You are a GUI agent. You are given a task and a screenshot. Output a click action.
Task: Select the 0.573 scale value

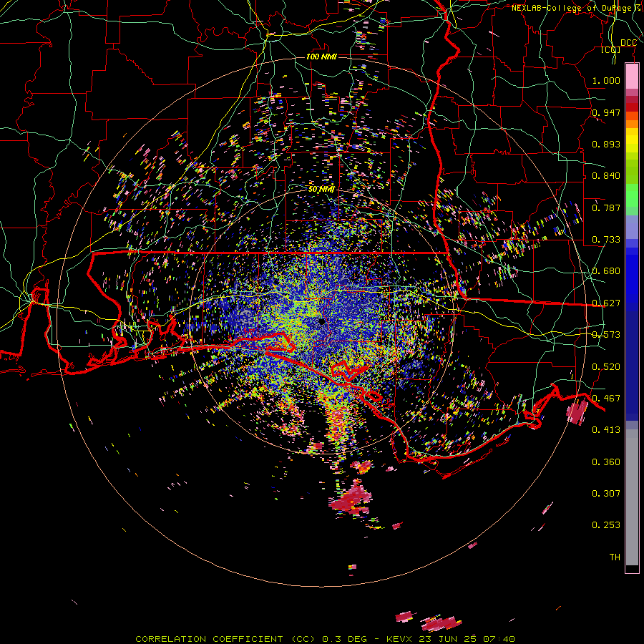pos(606,334)
